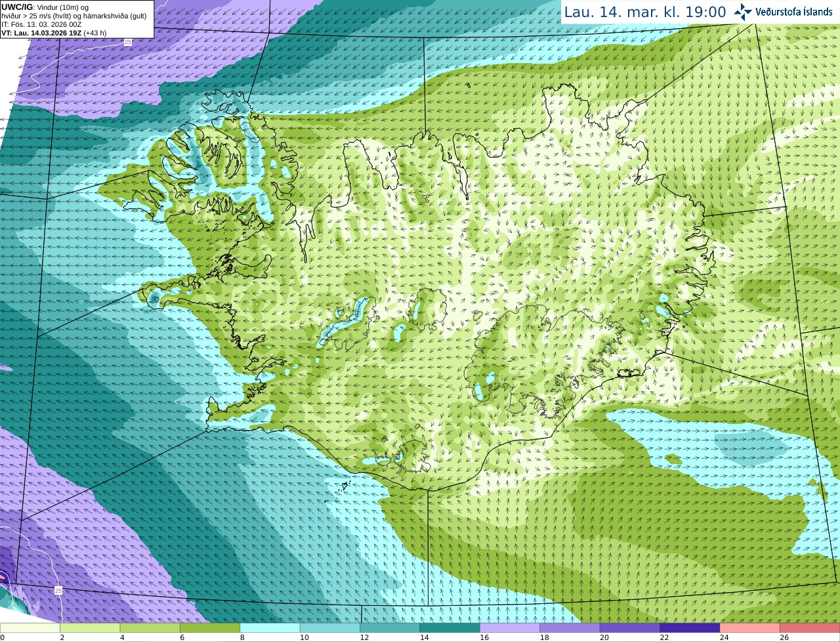Click the 25 contour label near the bottom-left
Image resolution: width=840 pixels, height=642 pixels.
tap(58, 591)
